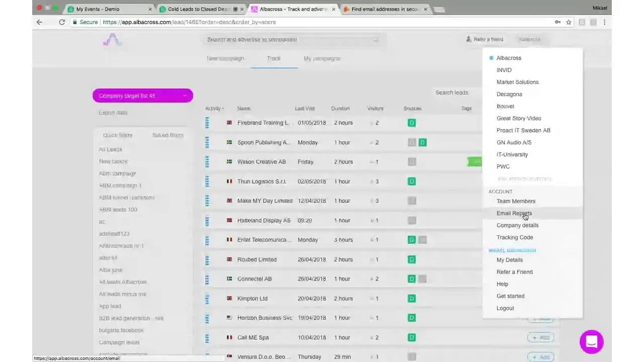Click green source icon for Firebrand Training
The image size is (644, 362).
tap(412, 123)
